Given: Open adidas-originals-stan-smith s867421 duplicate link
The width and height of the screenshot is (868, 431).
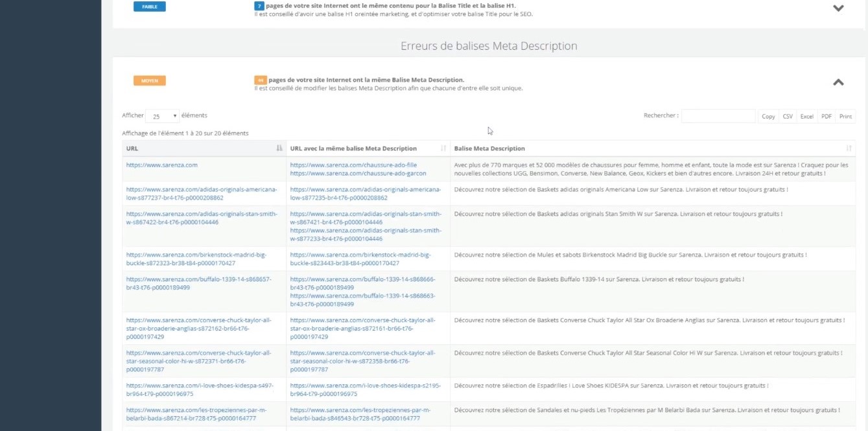Looking at the screenshot, I should click(x=366, y=218).
